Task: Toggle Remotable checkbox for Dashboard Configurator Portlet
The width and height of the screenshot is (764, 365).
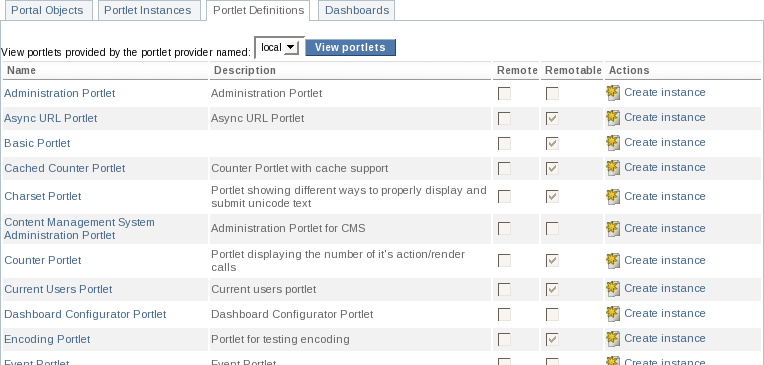Action: click(x=552, y=314)
